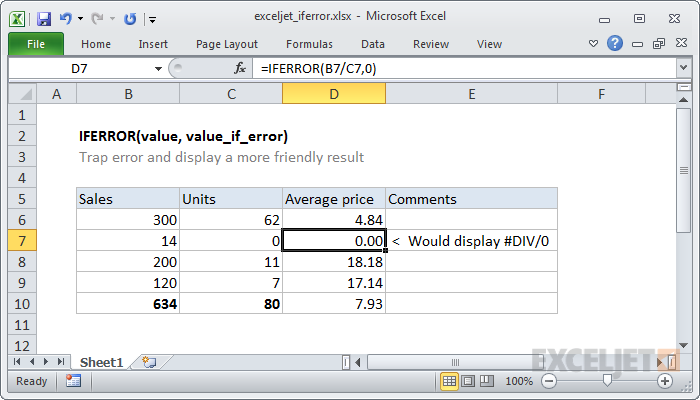Viewport: 700px width, 400px height.
Task: Click the formula bar with IFERROR formula
Action: 464,69
